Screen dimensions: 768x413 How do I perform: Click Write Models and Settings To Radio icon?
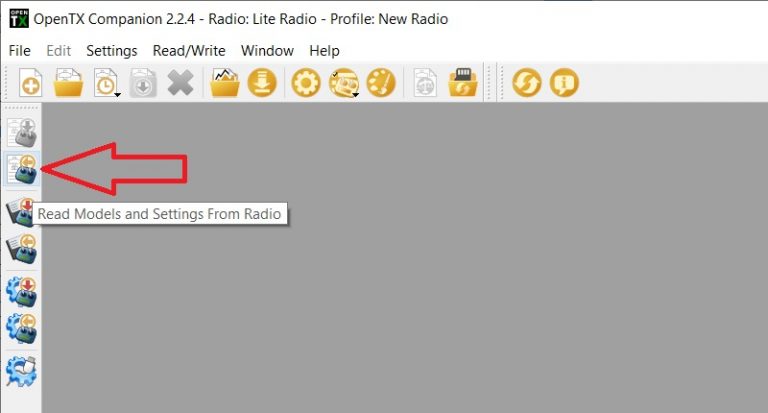(x=22, y=133)
